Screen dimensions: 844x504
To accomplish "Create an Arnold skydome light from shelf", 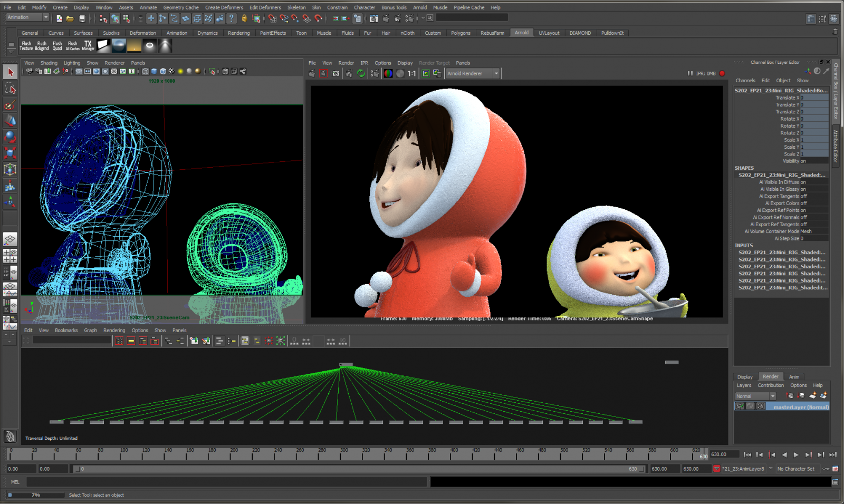I will tap(119, 46).
